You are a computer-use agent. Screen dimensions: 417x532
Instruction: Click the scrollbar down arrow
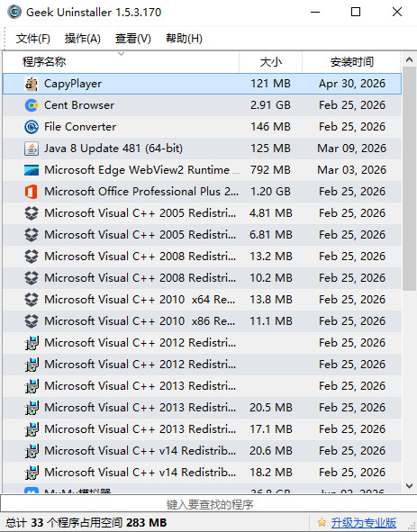tap(409, 486)
